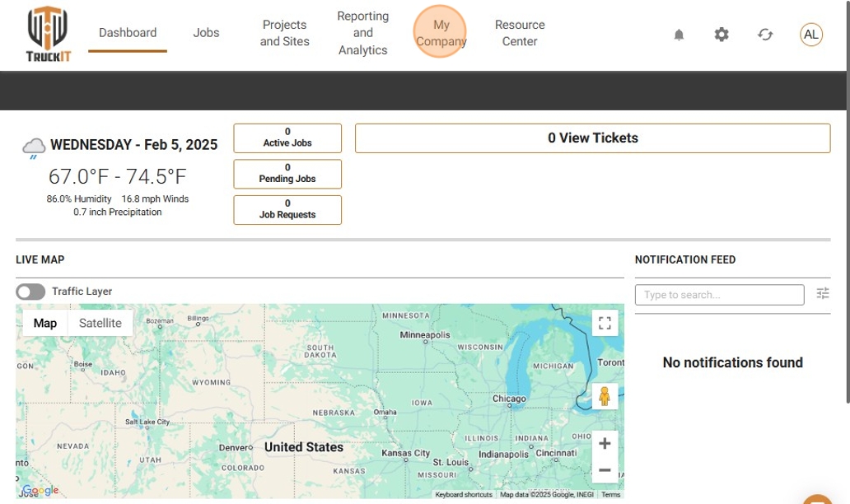Click the WEDNESDAY - Feb 5, 2025 date
Viewport: 850px width, 504px height.
tap(134, 145)
